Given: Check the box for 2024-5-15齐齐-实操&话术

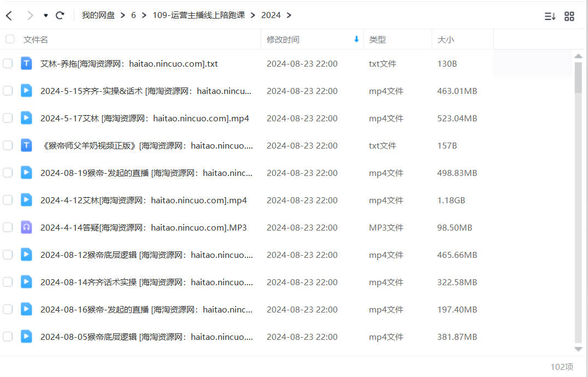Looking at the screenshot, I should pos(8,91).
